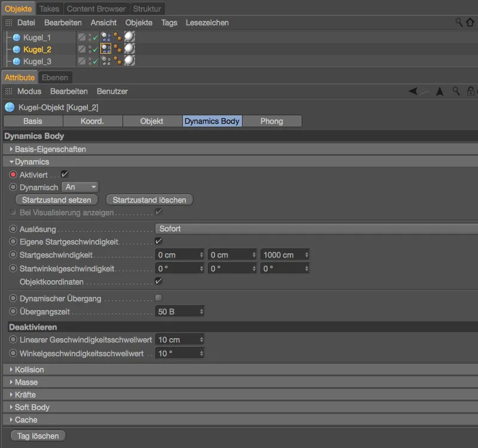Disable Eigene Startgeschwindigkeit checkbox
The width and height of the screenshot is (478, 448).
pos(158,241)
